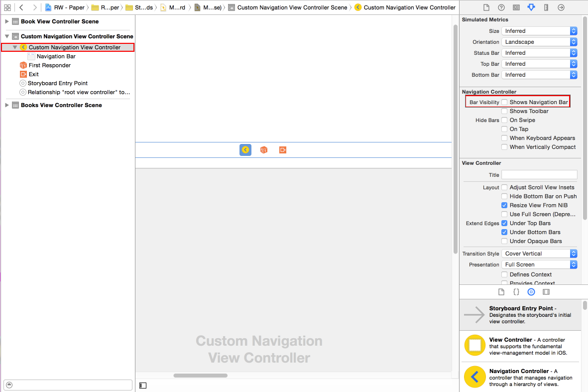Expand the Book View Controller Scene

(7, 21)
